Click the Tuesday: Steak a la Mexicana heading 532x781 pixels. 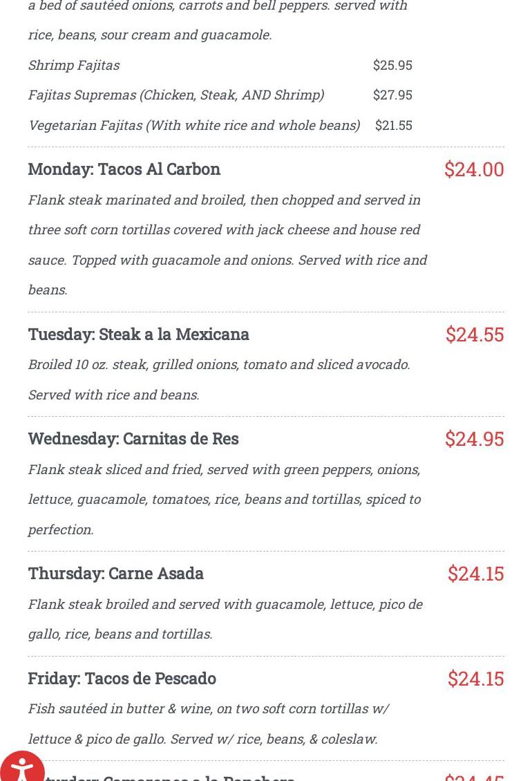(139, 335)
